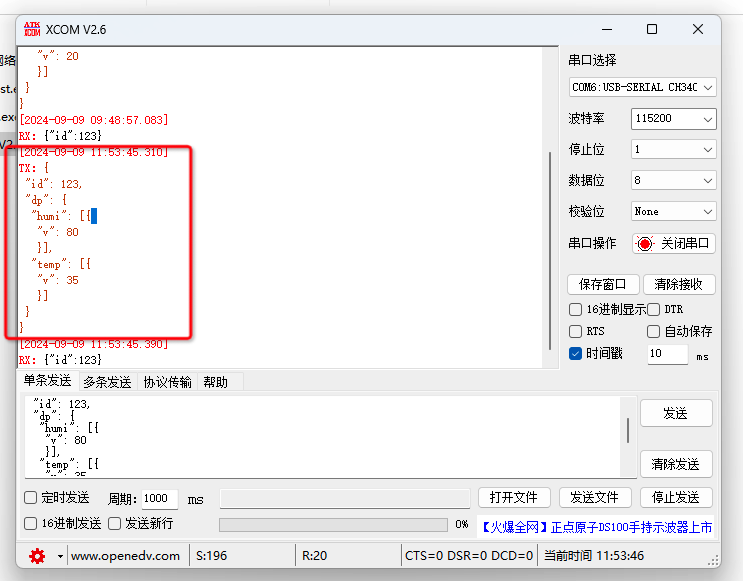
Task: Click the 保存窗口 save window button
Action: 602,285
